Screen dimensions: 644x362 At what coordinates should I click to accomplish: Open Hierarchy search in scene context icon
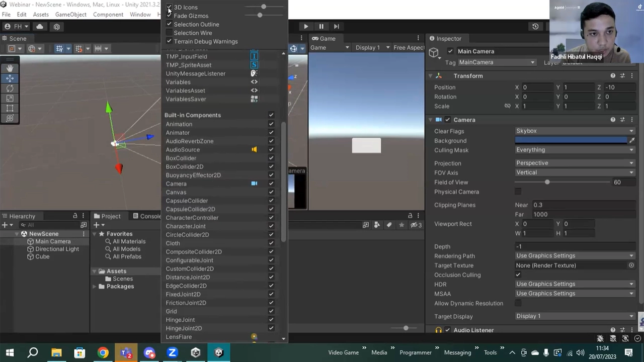[84, 225]
